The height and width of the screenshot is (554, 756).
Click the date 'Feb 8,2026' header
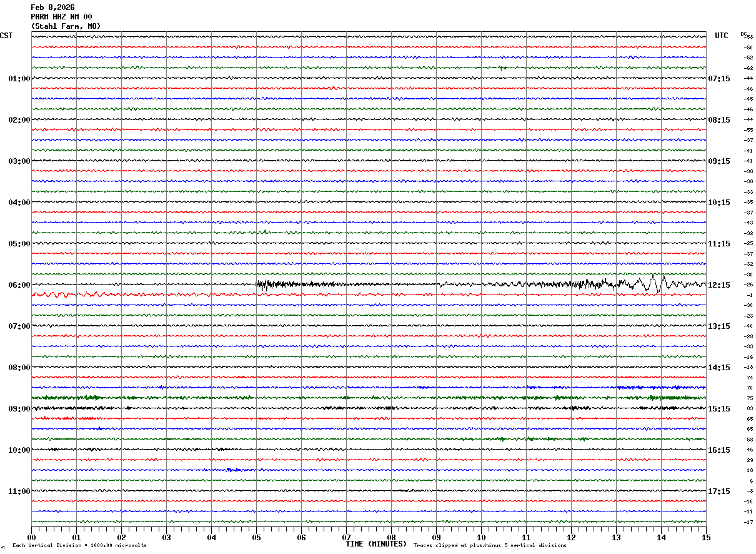coord(52,8)
